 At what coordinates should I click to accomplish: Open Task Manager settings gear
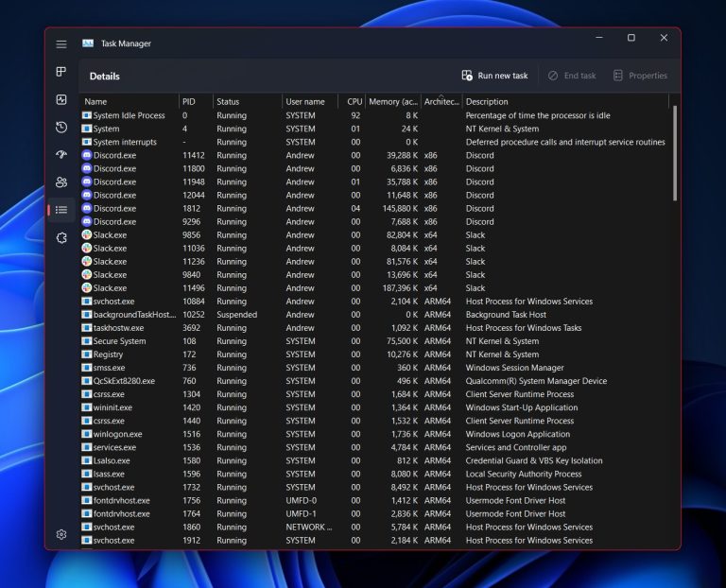click(x=61, y=534)
